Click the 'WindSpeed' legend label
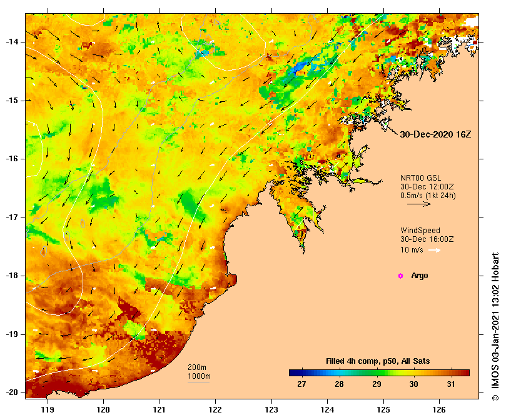 (420, 231)
